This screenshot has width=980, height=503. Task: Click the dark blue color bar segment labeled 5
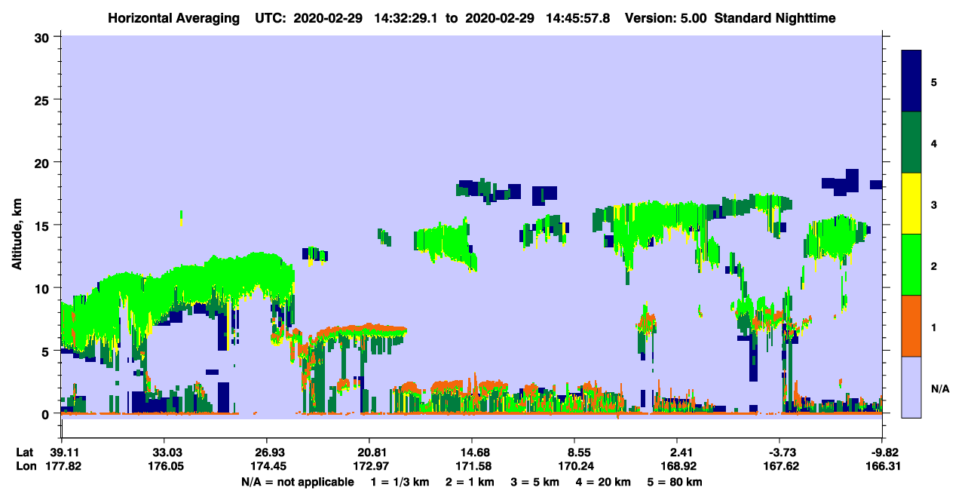point(911,81)
